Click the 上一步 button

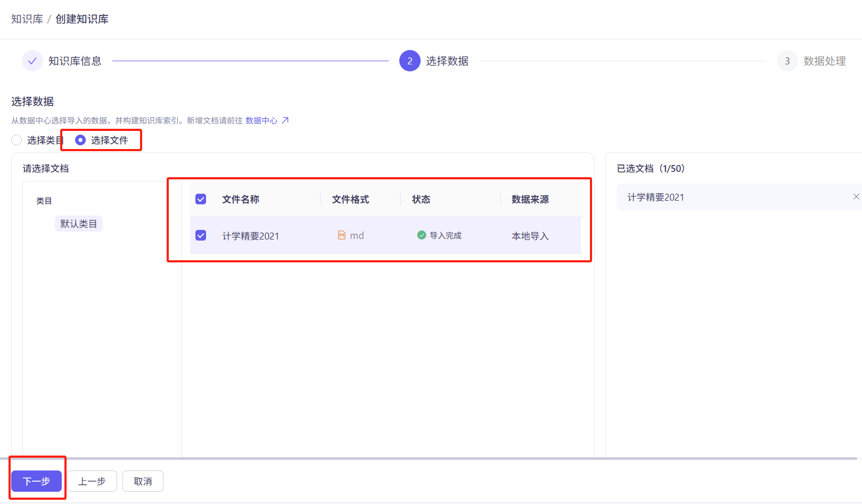[92, 481]
